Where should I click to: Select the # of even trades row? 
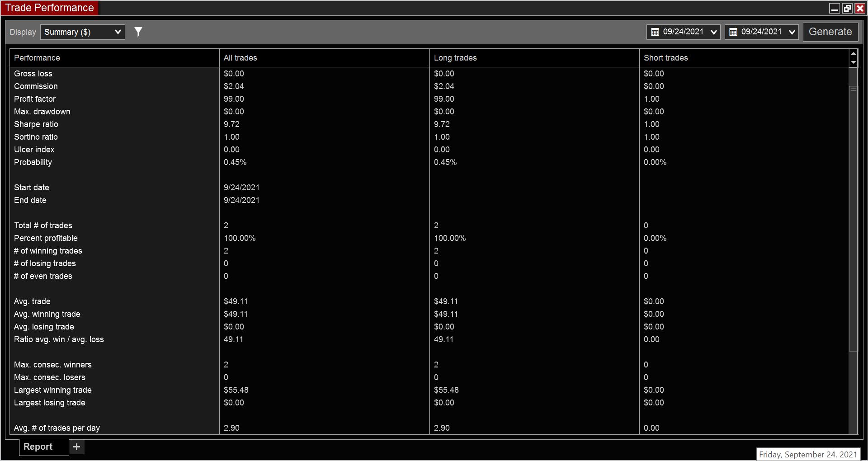[x=429, y=276]
